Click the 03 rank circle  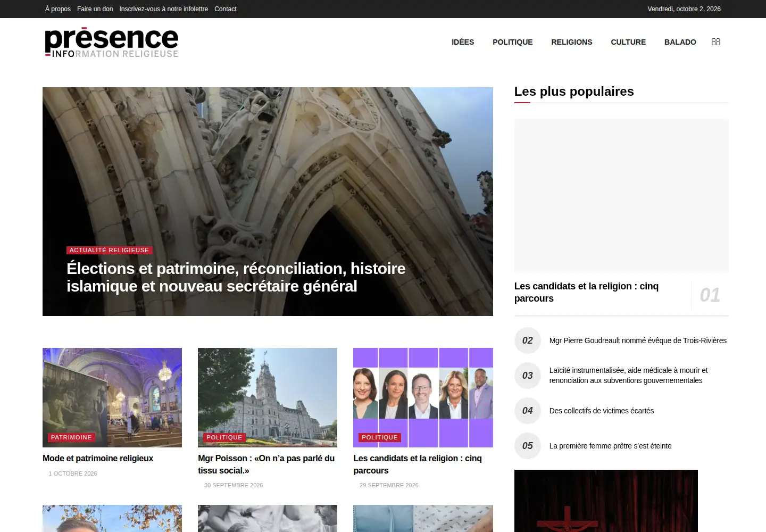(528, 376)
